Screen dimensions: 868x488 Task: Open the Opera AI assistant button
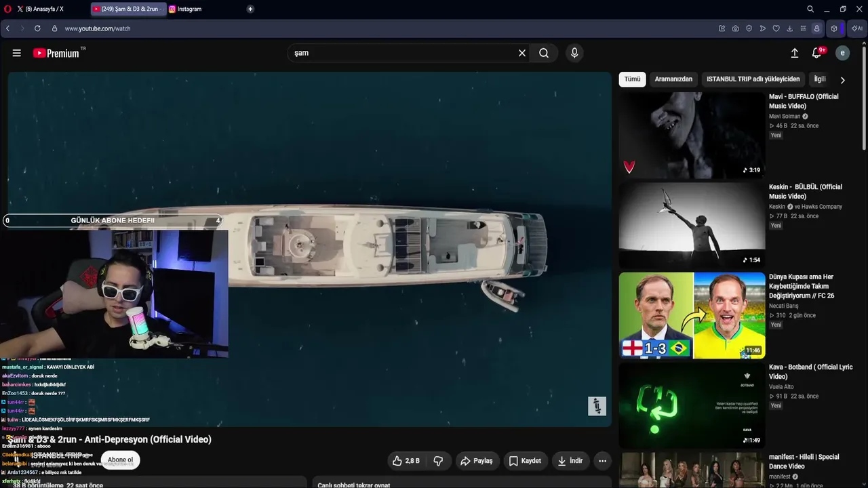tap(856, 28)
